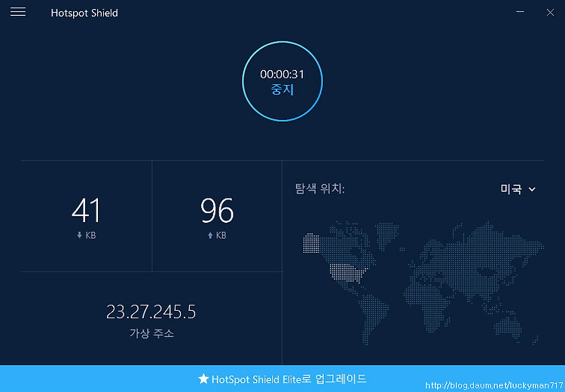The image size is (565, 392).
Task: Click the 41 downloaded value
Action: pos(86,211)
